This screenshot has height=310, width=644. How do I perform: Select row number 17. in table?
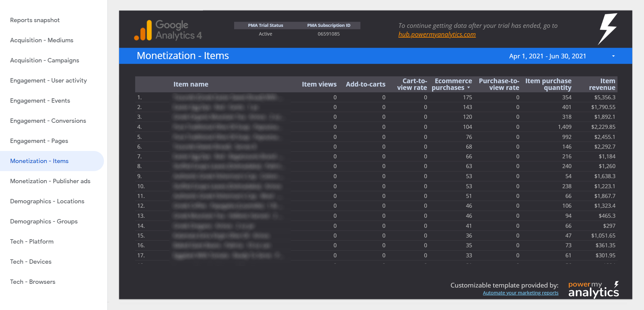click(x=141, y=255)
